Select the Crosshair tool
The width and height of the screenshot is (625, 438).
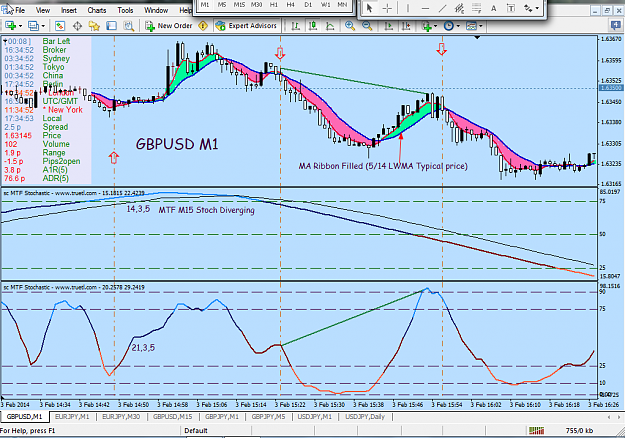[387, 8]
